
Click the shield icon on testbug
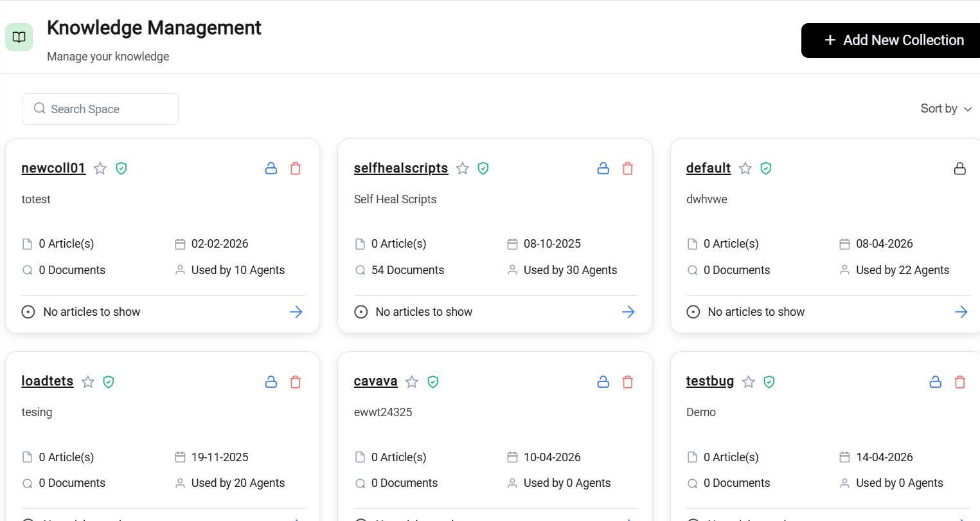point(769,382)
